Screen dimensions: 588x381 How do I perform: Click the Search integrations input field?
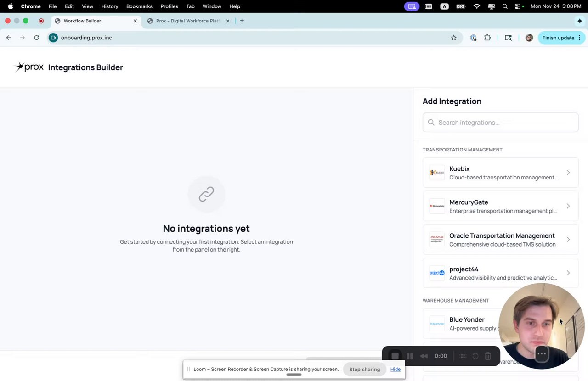click(500, 123)
